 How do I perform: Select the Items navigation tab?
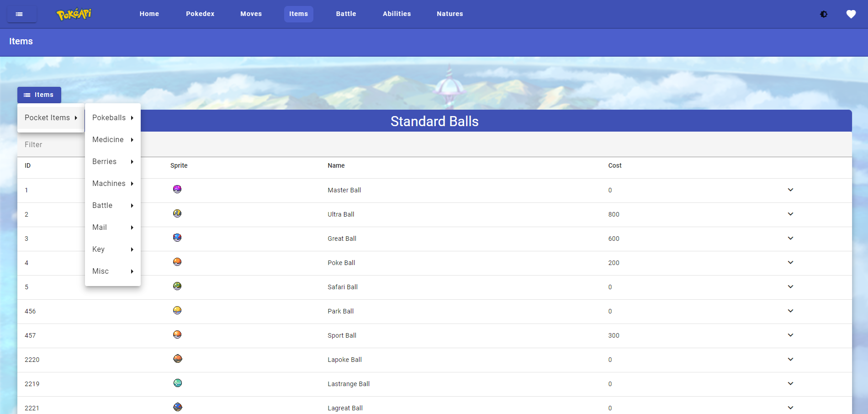pos(299,14)
